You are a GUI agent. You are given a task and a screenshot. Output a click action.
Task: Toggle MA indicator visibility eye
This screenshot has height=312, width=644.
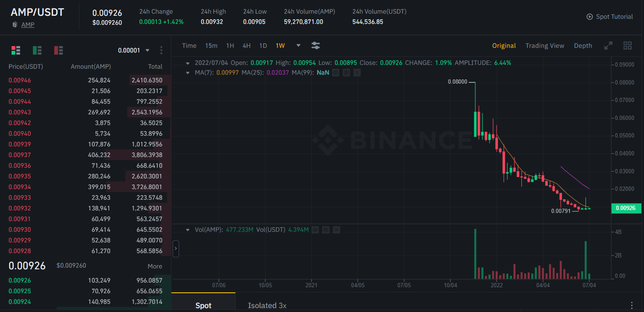pyautogui.click(x=336, y=73)
